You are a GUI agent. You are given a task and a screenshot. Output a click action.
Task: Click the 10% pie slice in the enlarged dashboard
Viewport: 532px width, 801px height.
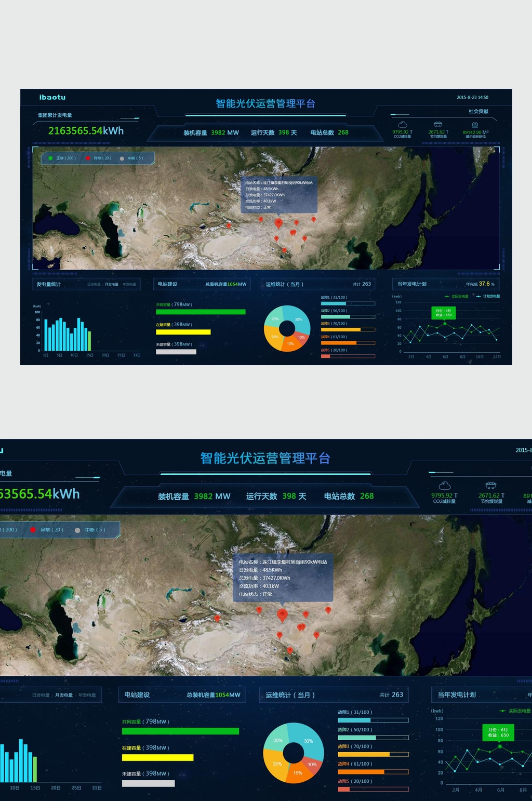(313, 764)
